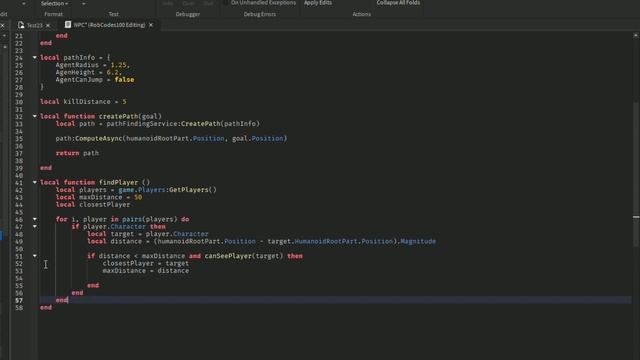
Task: Click 'CreatePath(pathInfo)' on line 33
Action: (x=220, y=124)
